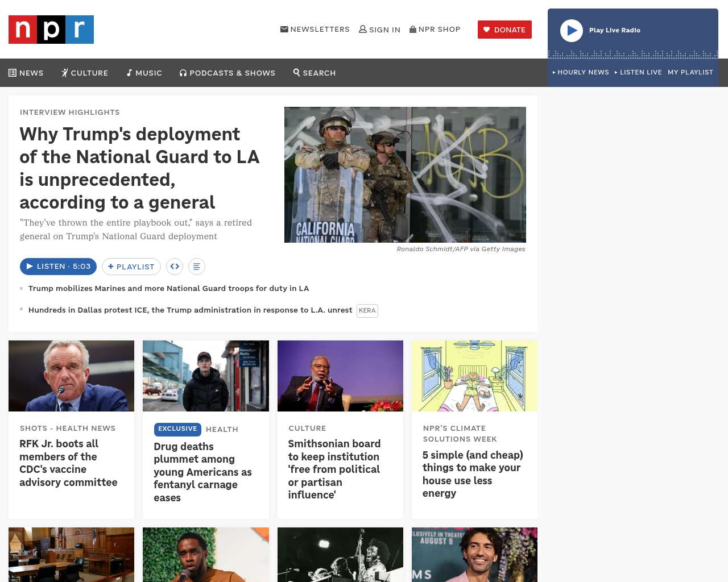Open 'Trump mobilizes Marines' related story
728x582 pixels.
tap(169, 288)
